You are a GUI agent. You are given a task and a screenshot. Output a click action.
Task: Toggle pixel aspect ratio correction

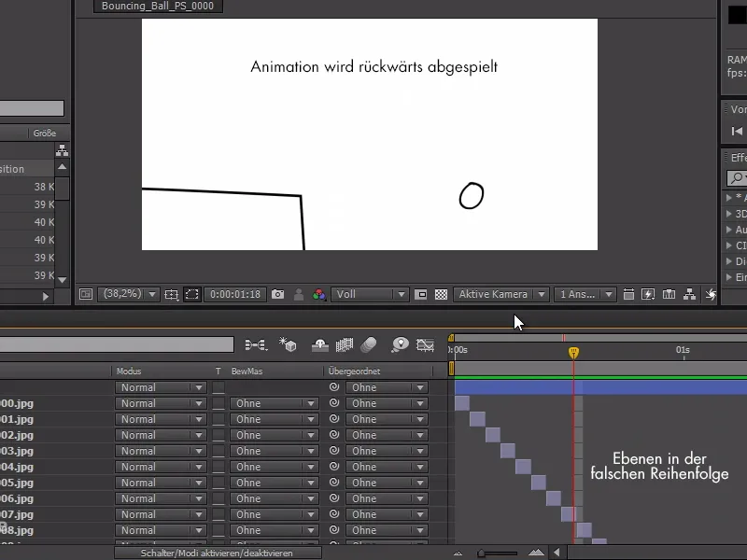click(628, 294)
